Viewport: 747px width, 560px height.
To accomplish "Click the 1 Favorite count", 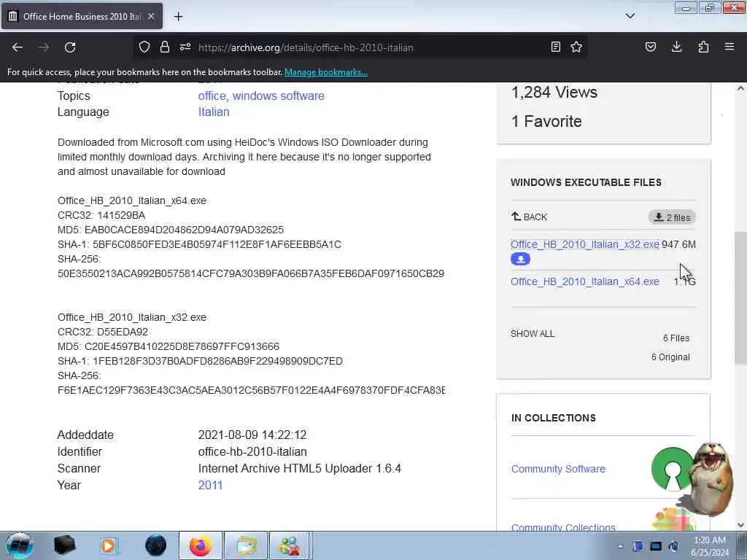I will pyautogui.click(x=546, y=122).
